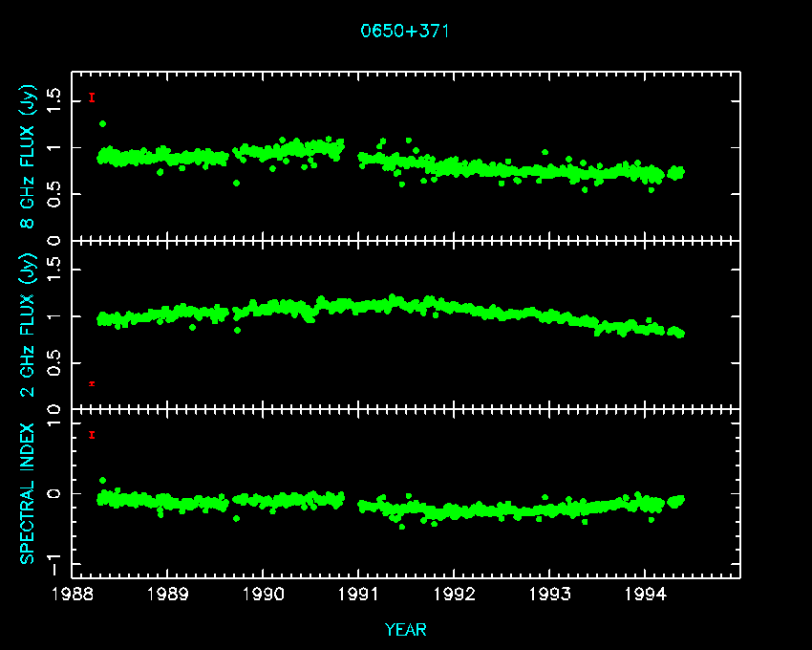Image resolution: width=812 pixels, height=650 pixels.
Task: Click the red error bar in spectral index panel
Action: 92,435
